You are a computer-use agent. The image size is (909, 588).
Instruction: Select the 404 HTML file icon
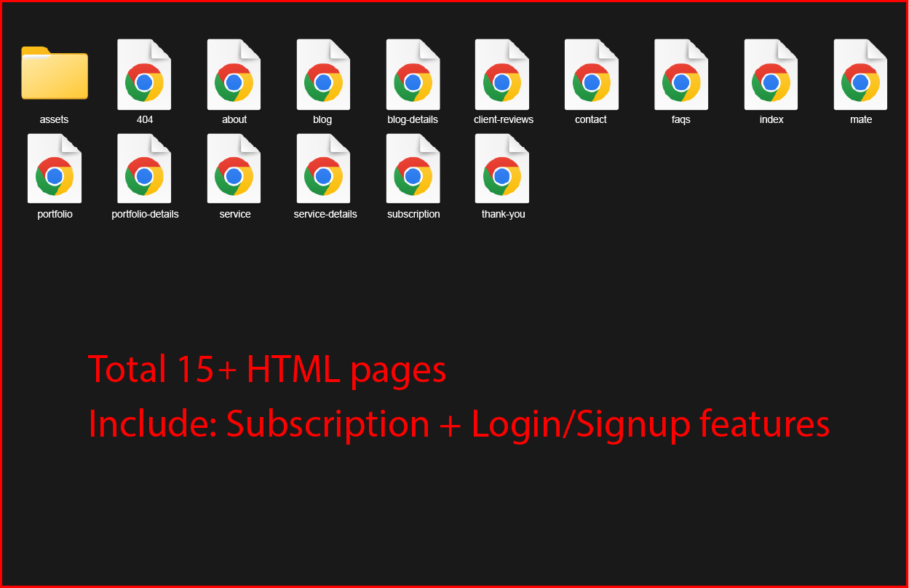coord(144,74)
